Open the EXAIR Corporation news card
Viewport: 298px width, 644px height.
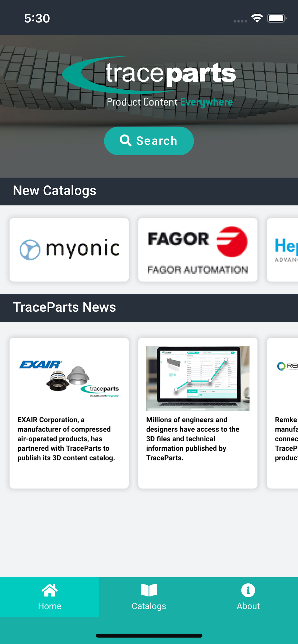click(x=69, y=413)
